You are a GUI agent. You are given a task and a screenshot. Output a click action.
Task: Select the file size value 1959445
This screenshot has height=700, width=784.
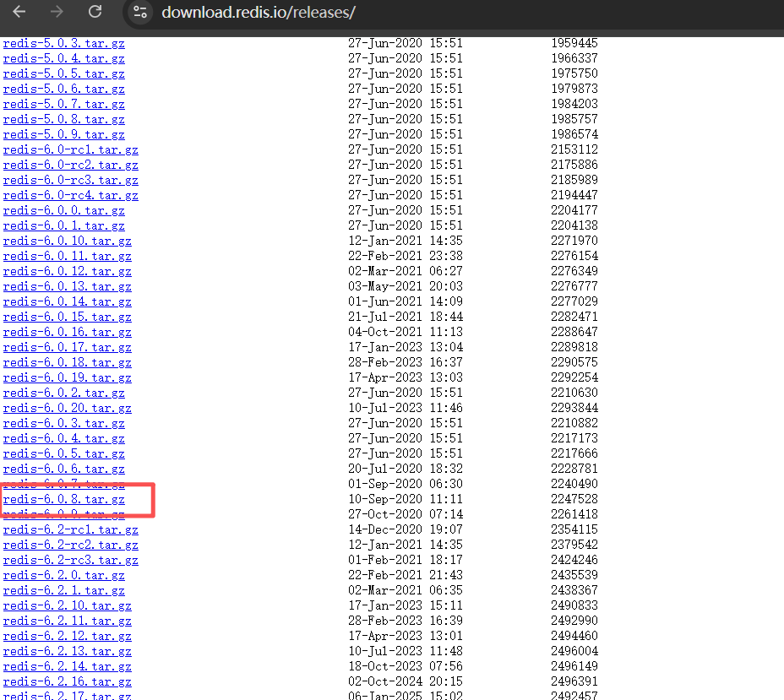point(574,43)
